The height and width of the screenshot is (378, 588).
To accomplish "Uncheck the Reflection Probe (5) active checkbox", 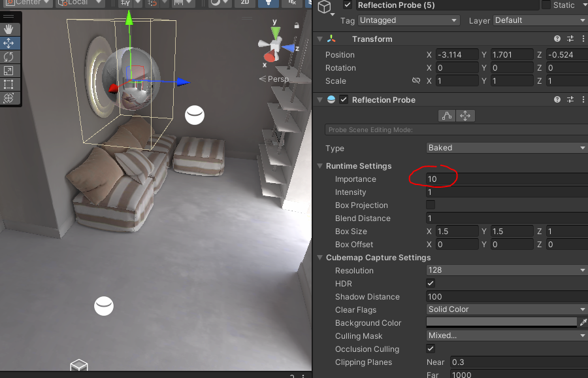I will point(347,5).
